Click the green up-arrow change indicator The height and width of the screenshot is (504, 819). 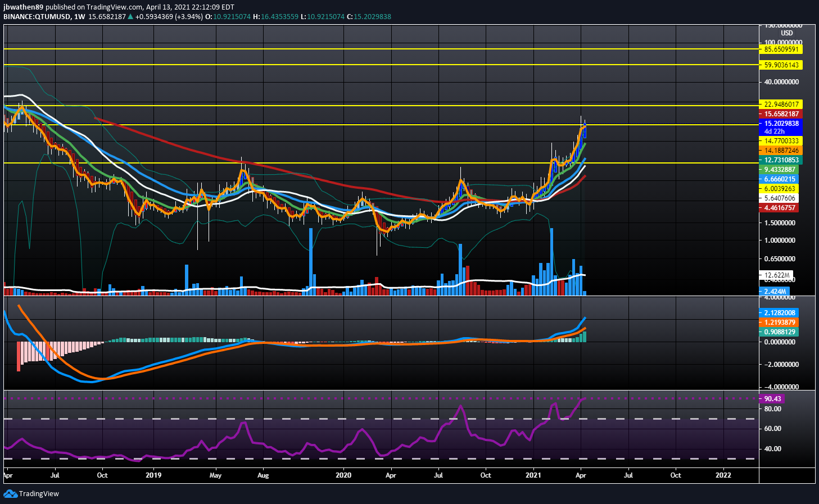130,17
